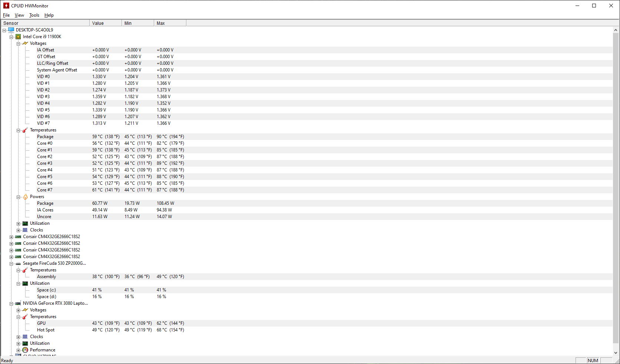Collapse the Intel Core i9 11900K node

click(11, 37)
